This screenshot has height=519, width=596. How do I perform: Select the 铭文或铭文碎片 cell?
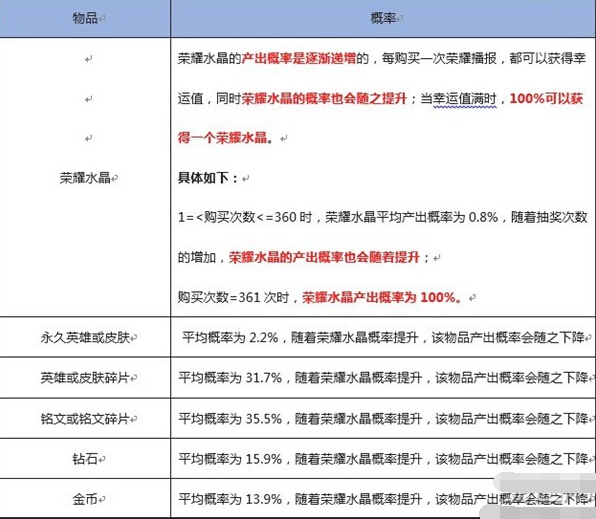click(85, 419)
